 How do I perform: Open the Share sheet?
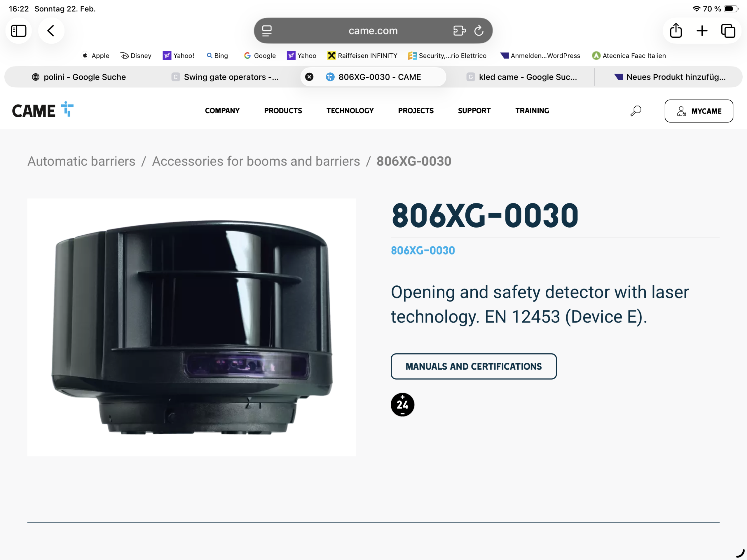click(676, 31)
